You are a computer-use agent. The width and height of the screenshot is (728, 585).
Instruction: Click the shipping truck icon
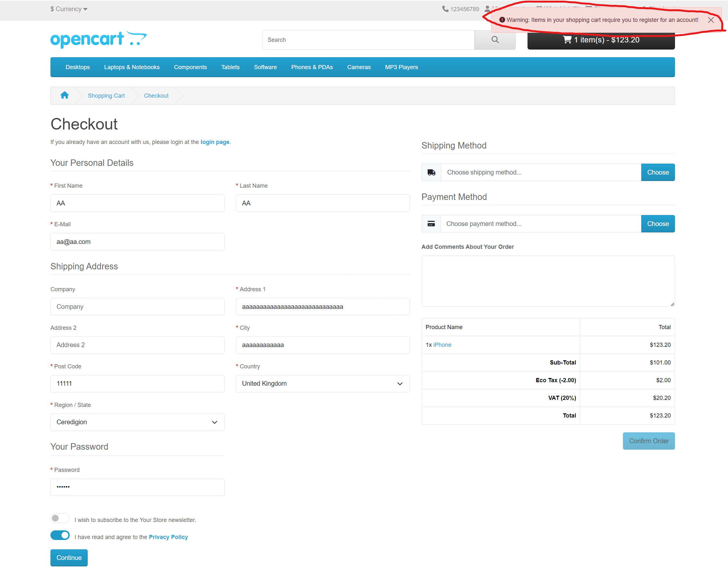(x=431, y=173)
